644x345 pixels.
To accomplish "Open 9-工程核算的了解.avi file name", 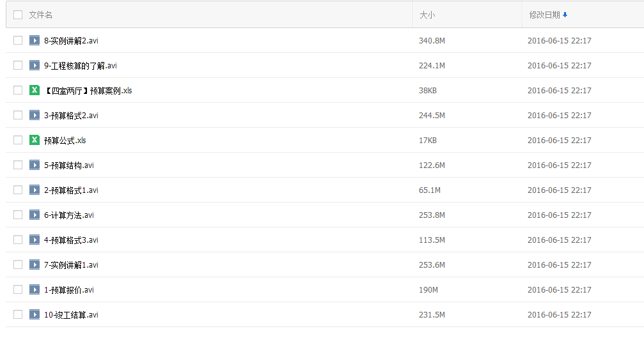I will pos(81,66).
